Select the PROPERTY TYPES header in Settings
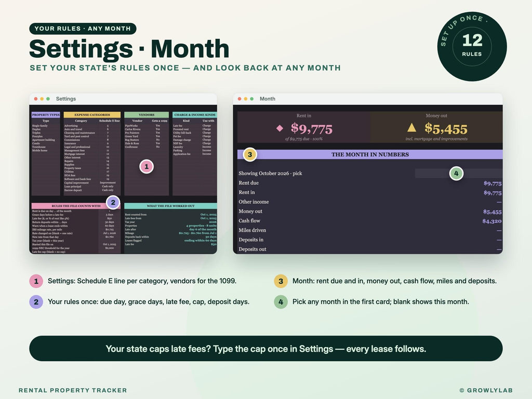This screenshot has height=399, width=532. point(46,115)
